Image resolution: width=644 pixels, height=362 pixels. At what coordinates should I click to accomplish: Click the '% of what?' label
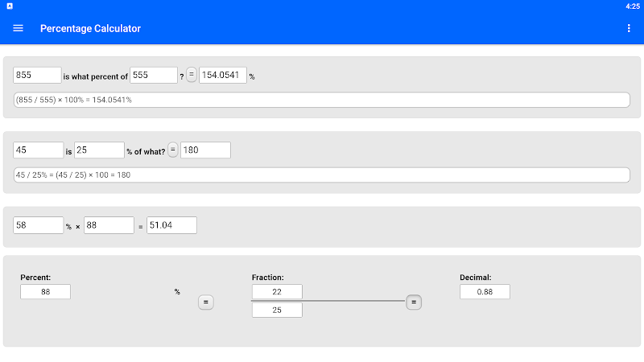tap(146, 152)
